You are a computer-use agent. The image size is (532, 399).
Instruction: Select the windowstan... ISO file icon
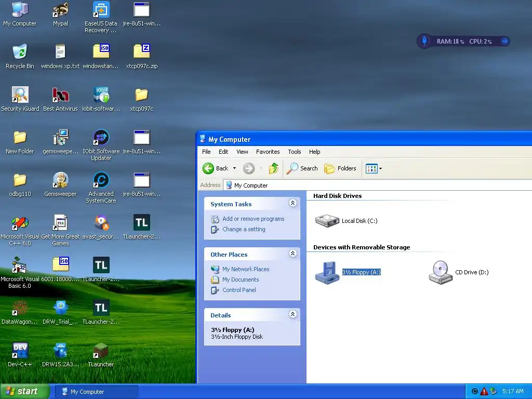pyautogui.click(x=101, y=51)
